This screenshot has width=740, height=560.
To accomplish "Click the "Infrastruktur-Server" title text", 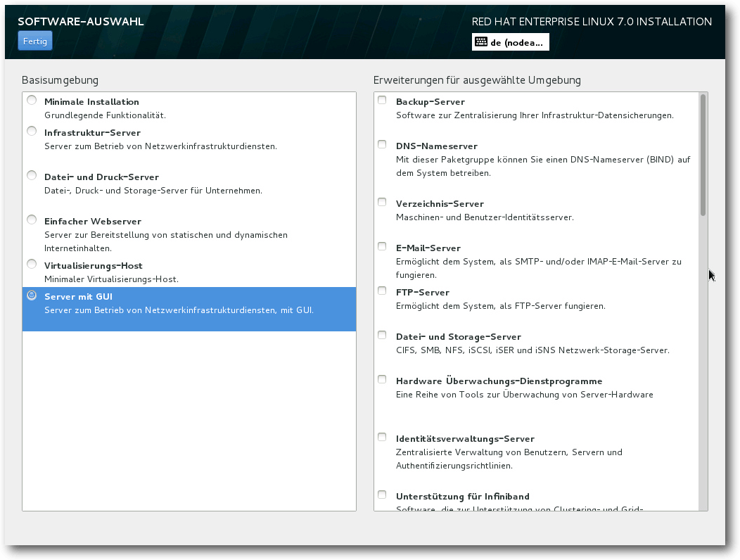I will (93, 133).
